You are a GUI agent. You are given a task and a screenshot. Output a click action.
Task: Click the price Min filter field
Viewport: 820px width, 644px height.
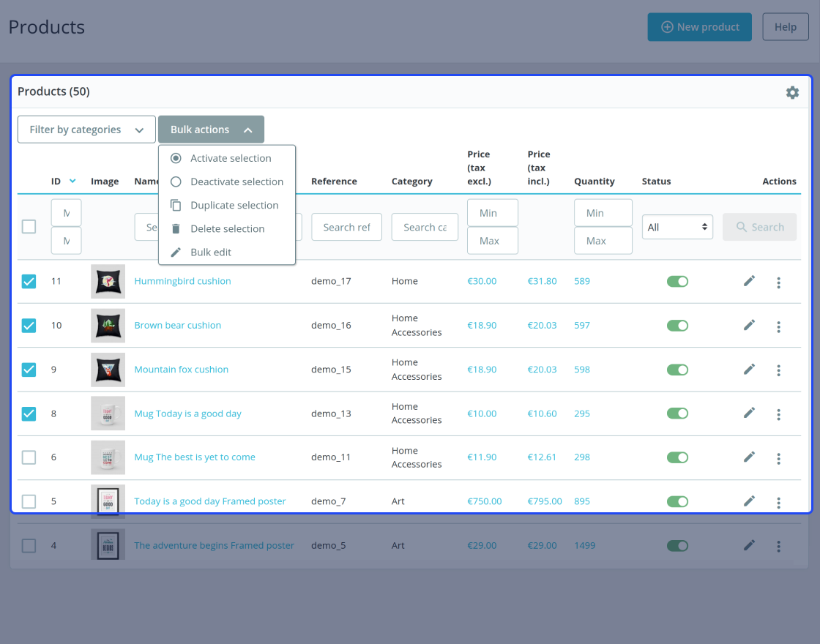(x=492, y=213)
